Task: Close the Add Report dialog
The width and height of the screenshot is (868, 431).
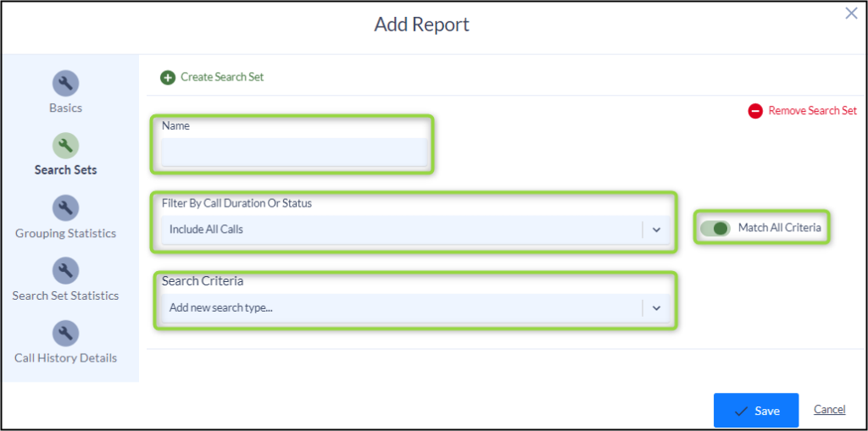Action: pyautogui.click(x=851, y=13)
